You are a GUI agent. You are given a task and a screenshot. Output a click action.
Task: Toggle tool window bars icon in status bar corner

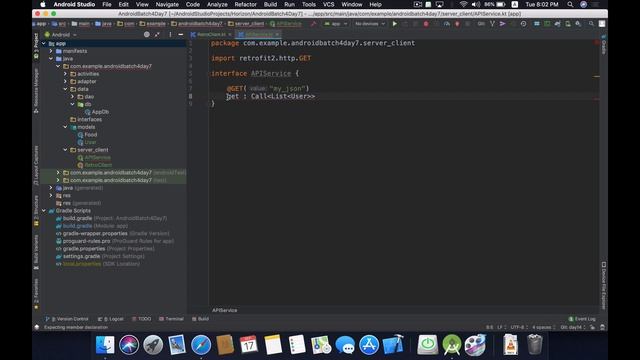[x=37, y=327]
